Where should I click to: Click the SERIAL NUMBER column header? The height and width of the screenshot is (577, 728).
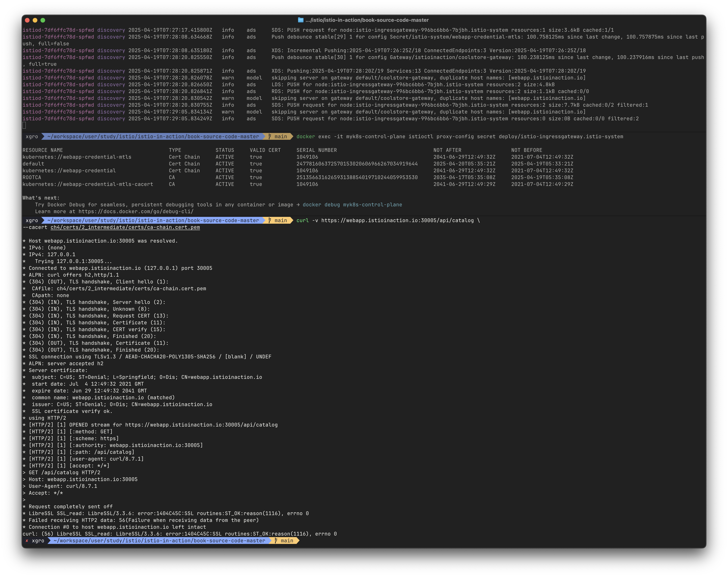pos(316,150)
